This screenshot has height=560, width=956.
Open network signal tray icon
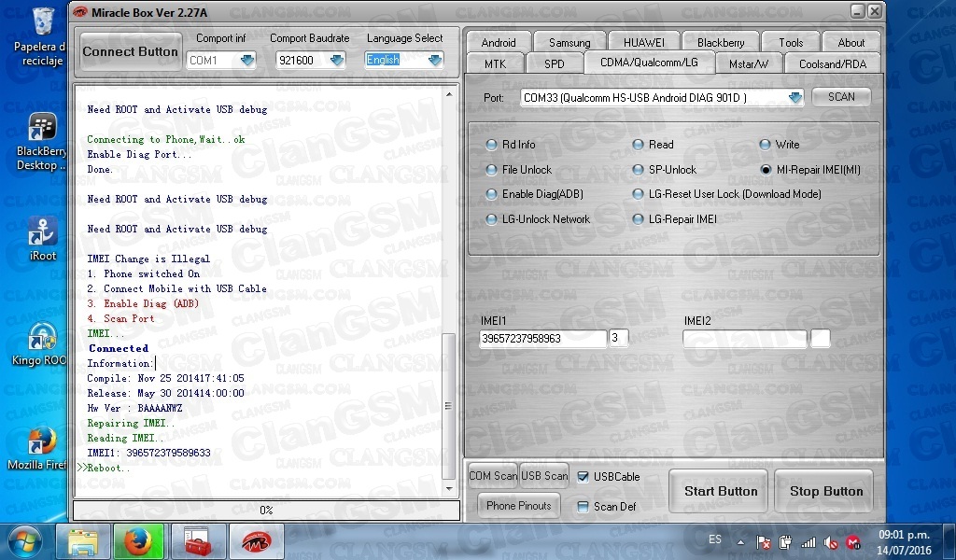pyautogui.click(x=808, y=541)
